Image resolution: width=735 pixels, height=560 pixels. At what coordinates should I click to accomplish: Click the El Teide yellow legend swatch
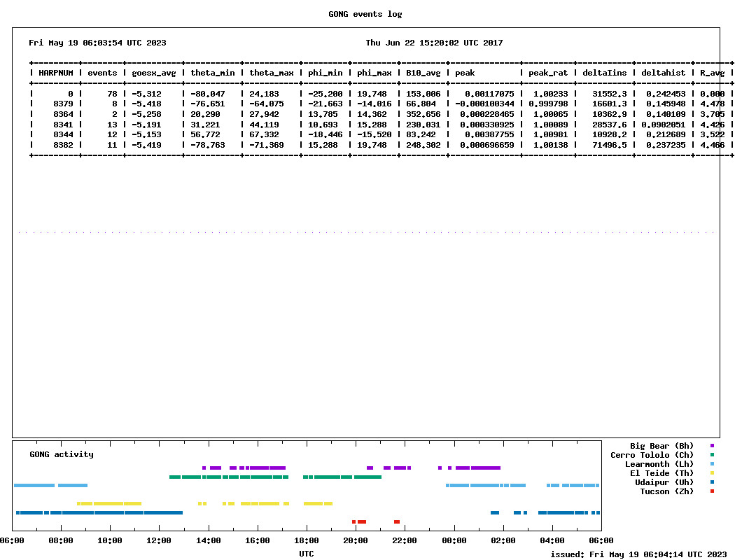click(x=712, y=472)
